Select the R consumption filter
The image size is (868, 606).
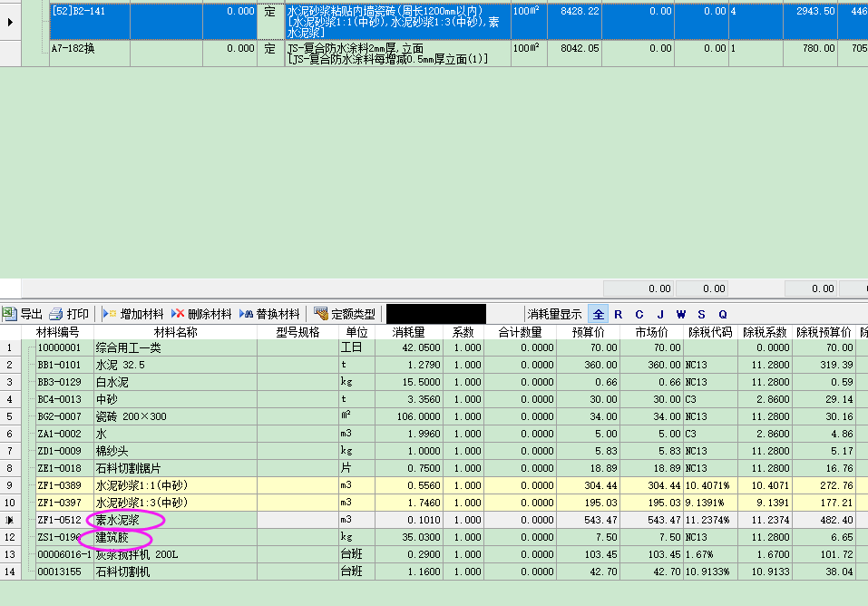click(619, 314)
